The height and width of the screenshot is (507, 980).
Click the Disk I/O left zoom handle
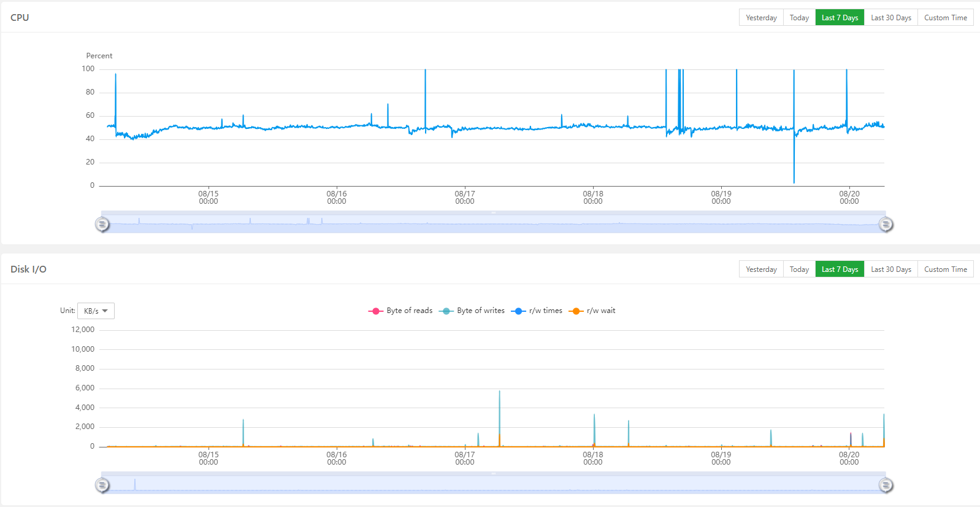(102, 486)
